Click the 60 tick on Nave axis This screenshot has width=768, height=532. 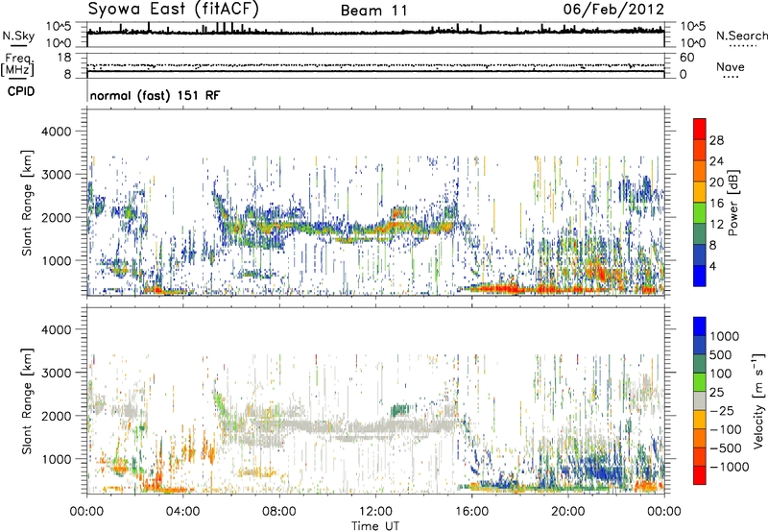(x=687, y=58)
